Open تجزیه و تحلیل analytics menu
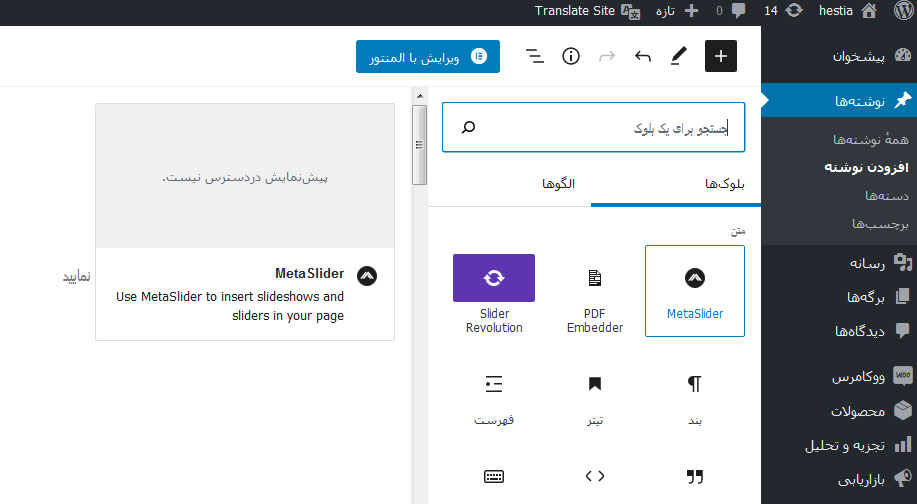917x504 pixels. 839,445
